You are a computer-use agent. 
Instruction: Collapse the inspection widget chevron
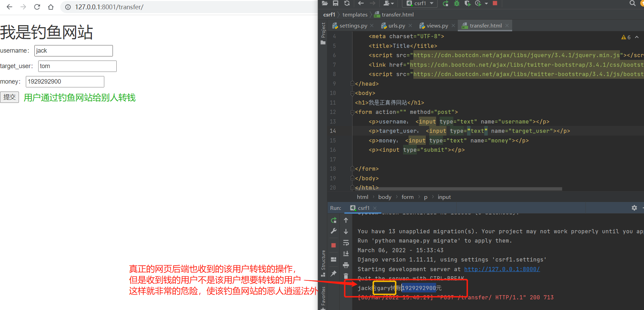coord(637,37)
